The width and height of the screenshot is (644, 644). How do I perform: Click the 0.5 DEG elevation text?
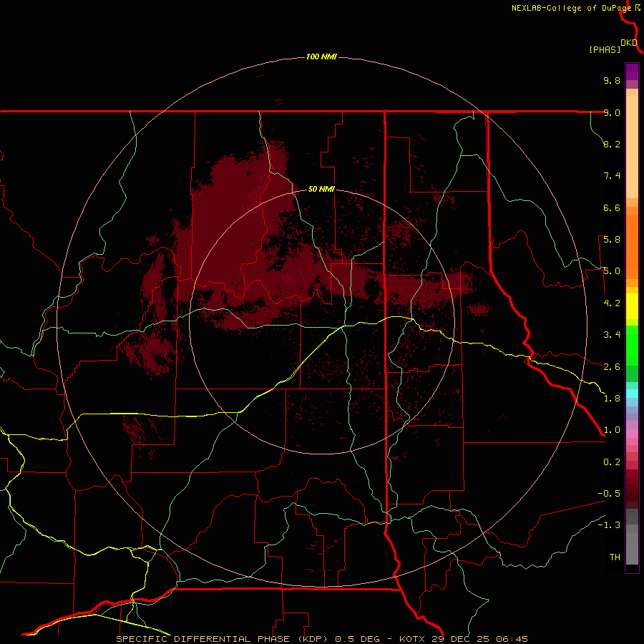(358, 639)
